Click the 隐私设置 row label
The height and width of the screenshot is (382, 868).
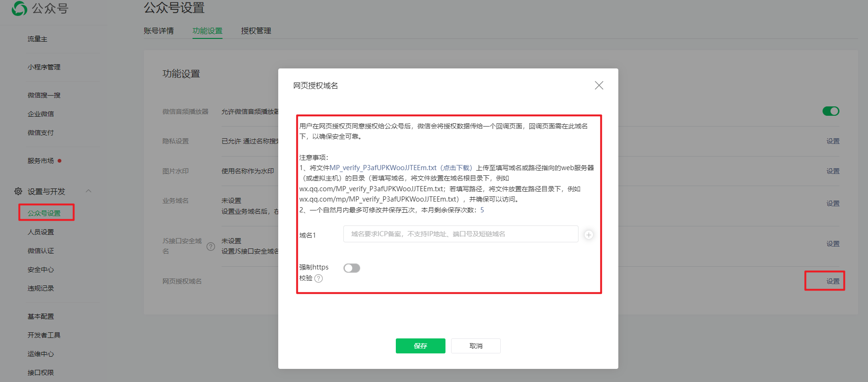[176, 141]
